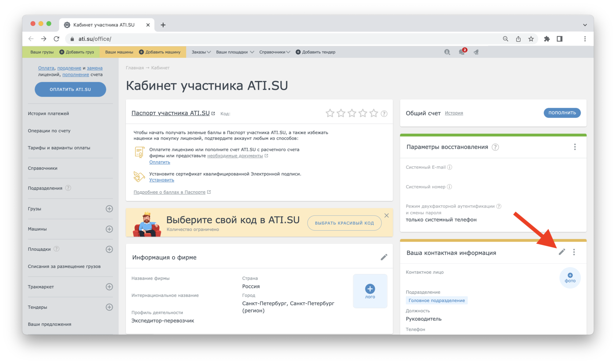Add company logo

point(370,291)
